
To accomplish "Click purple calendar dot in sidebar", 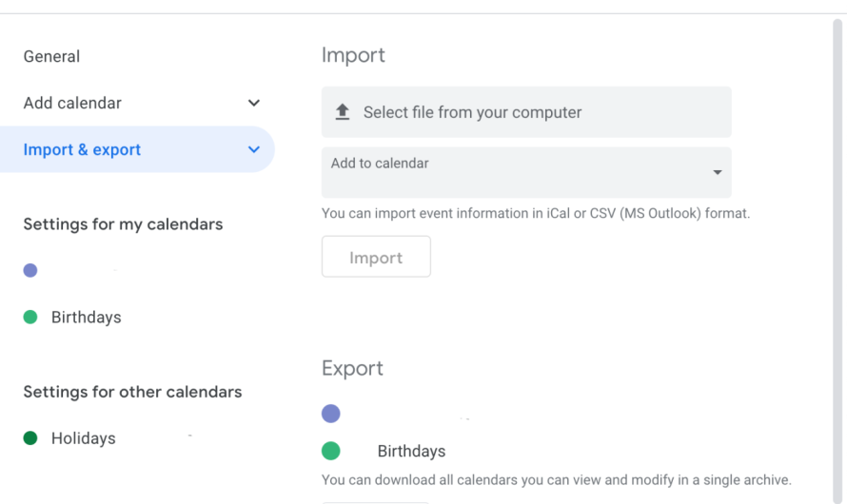I will [30, 270].
